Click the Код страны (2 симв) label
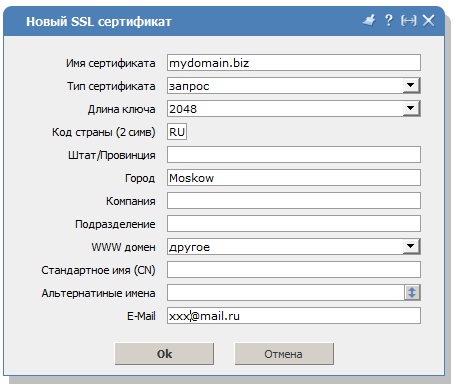456x389 pixels. pyautogui.click(x=104, y=132)
